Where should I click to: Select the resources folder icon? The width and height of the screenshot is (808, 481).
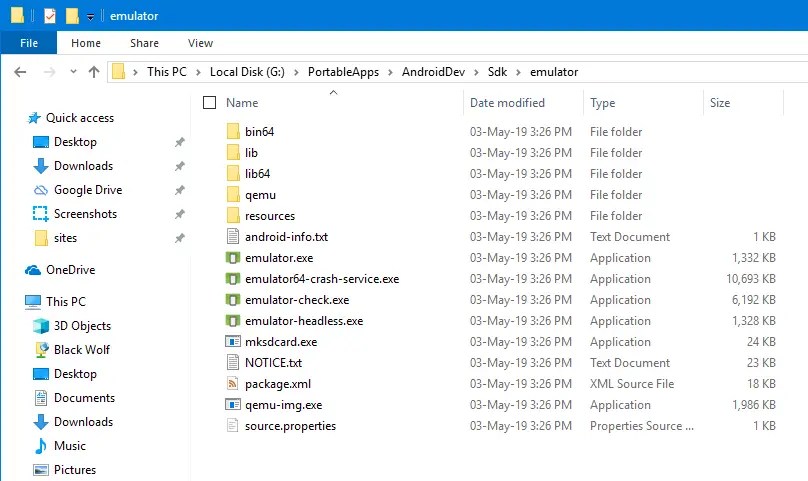coord(233,215)
